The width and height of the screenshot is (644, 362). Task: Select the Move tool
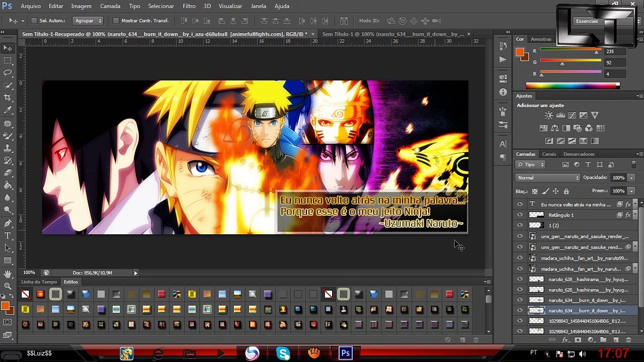[x=8, y=48]
